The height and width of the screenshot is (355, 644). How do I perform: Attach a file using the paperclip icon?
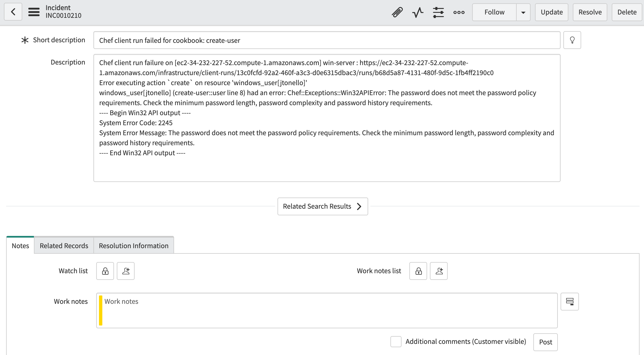click(x=397, y=12)
